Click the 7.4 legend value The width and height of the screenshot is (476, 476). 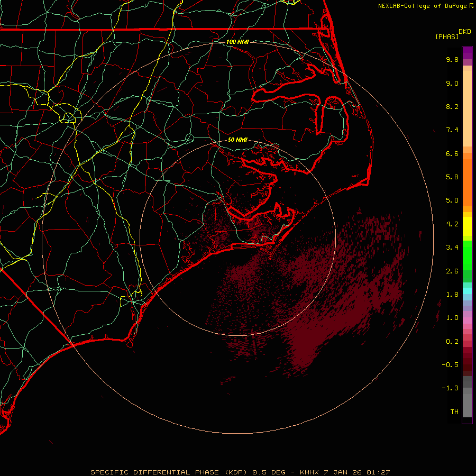(452, 130)
